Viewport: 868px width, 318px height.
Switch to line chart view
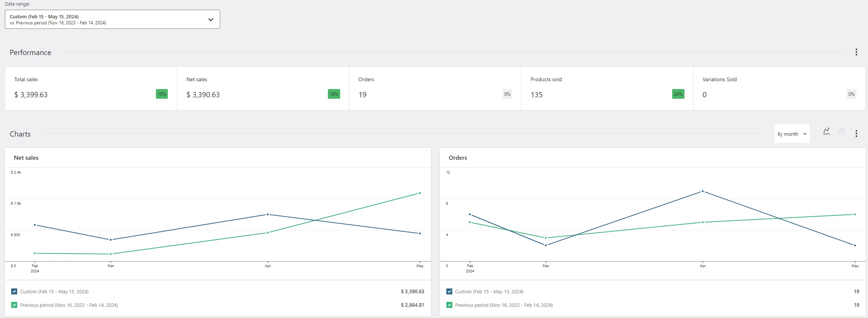point(827,131)
